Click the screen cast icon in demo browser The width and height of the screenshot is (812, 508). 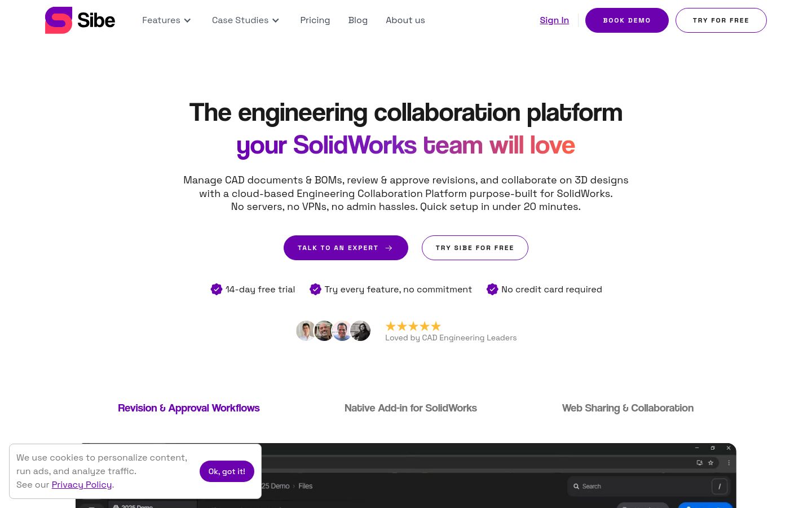[700, 463]
